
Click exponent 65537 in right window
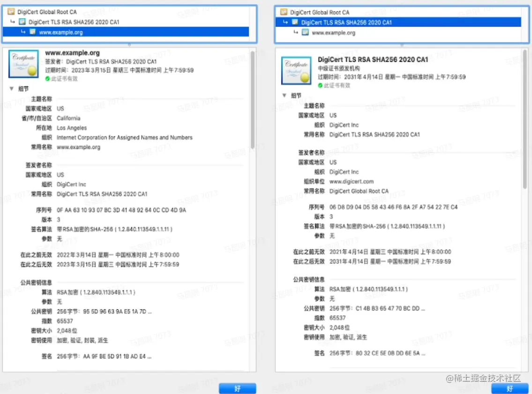pyautogui.click(x=337, y=318)
